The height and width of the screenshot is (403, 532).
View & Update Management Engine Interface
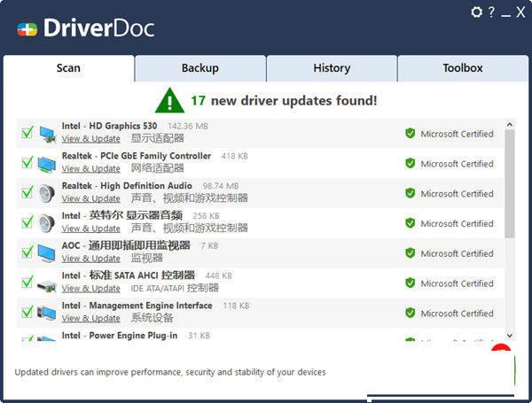point(91,318)
